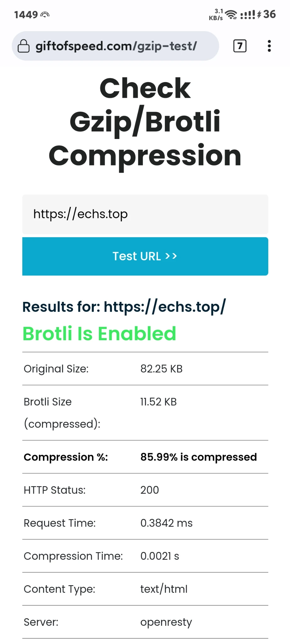Tap the Wi-Fi status icon
The width and height of the screenshot is (290, 644).
coord(232,14)
